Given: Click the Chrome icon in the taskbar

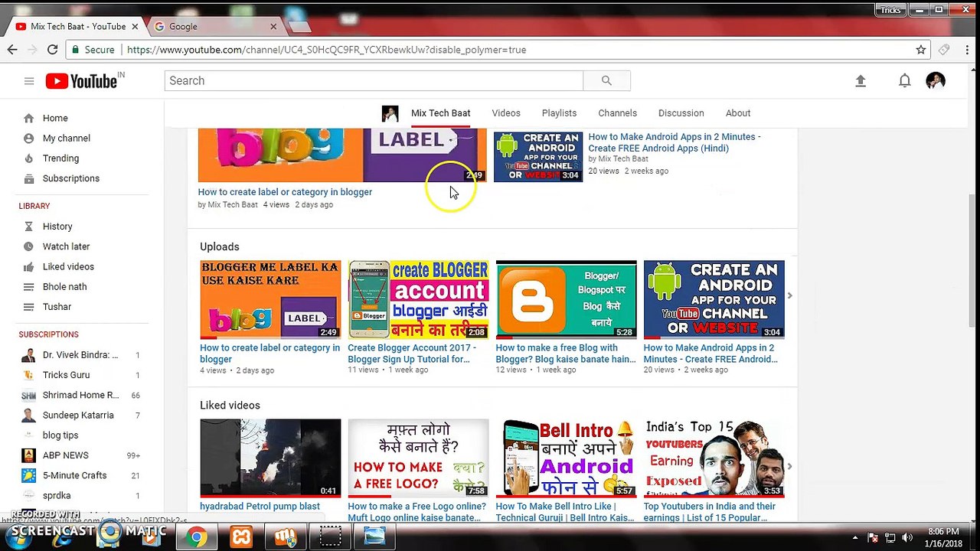Looking at the screenshot, I should pyautogui.click(x=196, y=537).
